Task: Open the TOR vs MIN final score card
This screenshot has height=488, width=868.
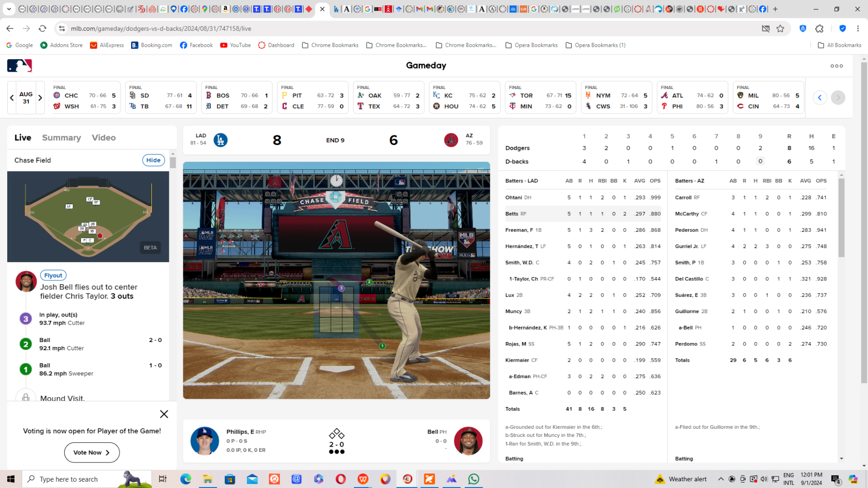Action: (x=540, y=98)
